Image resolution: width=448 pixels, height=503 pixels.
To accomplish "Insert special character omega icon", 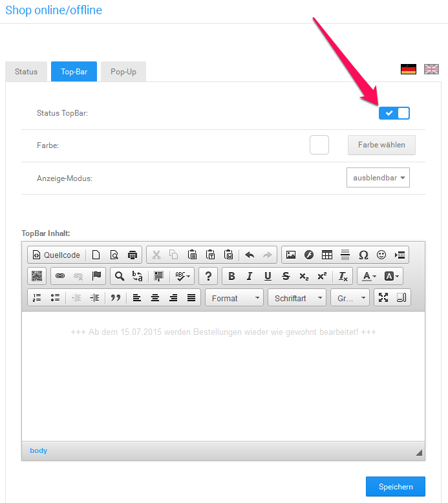I will pos(363,255).
